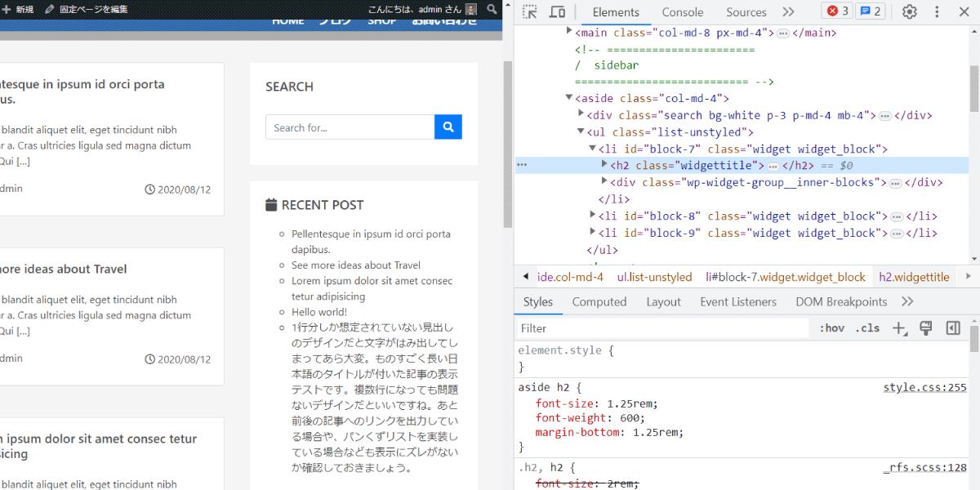Open DevTools settings gear
980x490 pixels.
[x=910, y=12]
